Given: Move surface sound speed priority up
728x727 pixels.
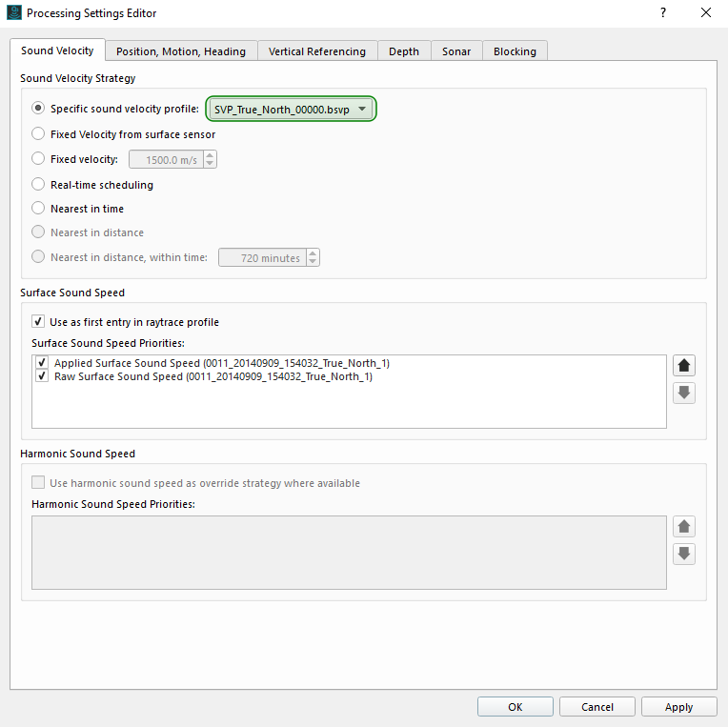Looking at the screenshot, I should coord(683,365).
